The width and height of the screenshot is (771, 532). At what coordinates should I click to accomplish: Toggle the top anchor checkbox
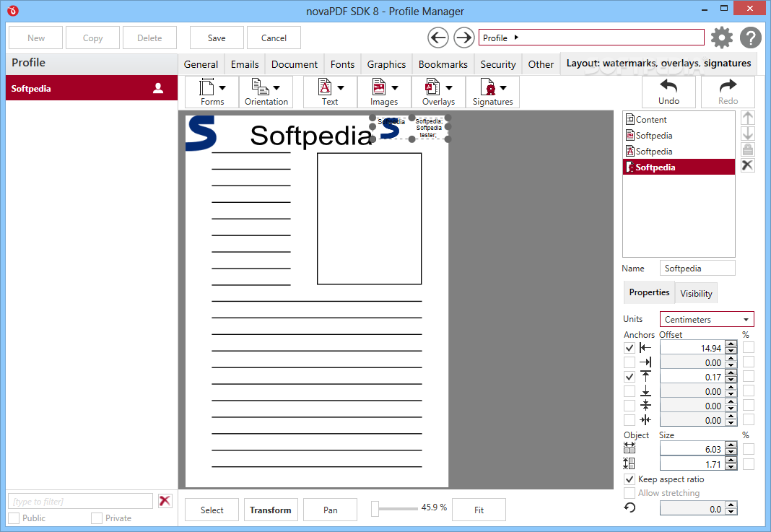pyautogui.click(x=630, y=377)
